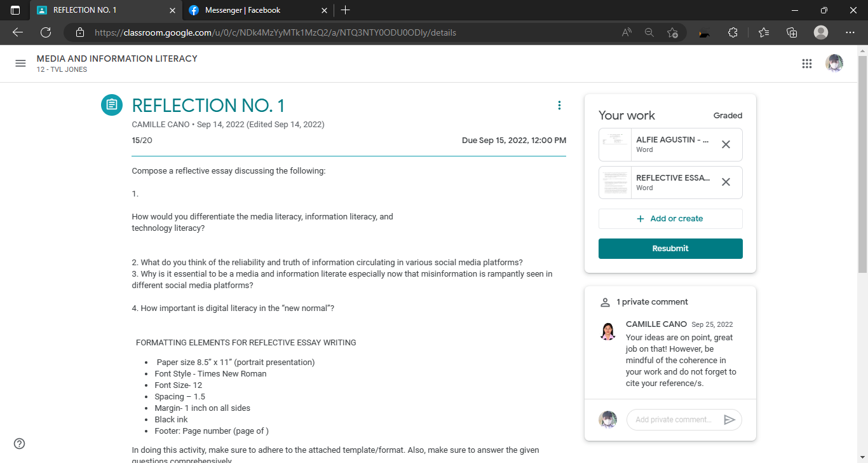Open the Collections icon in toolbar
868x463 pixels.
(792, 32)
